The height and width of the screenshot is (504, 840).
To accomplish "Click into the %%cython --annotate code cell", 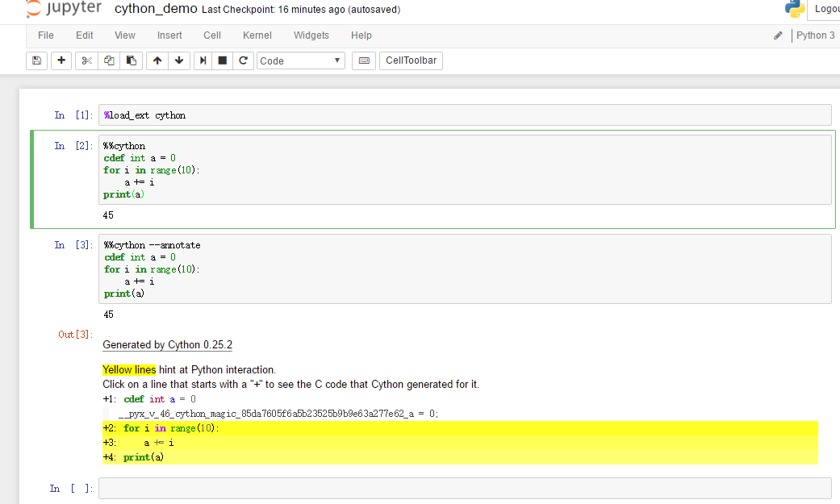I will (x=465, y=269).
